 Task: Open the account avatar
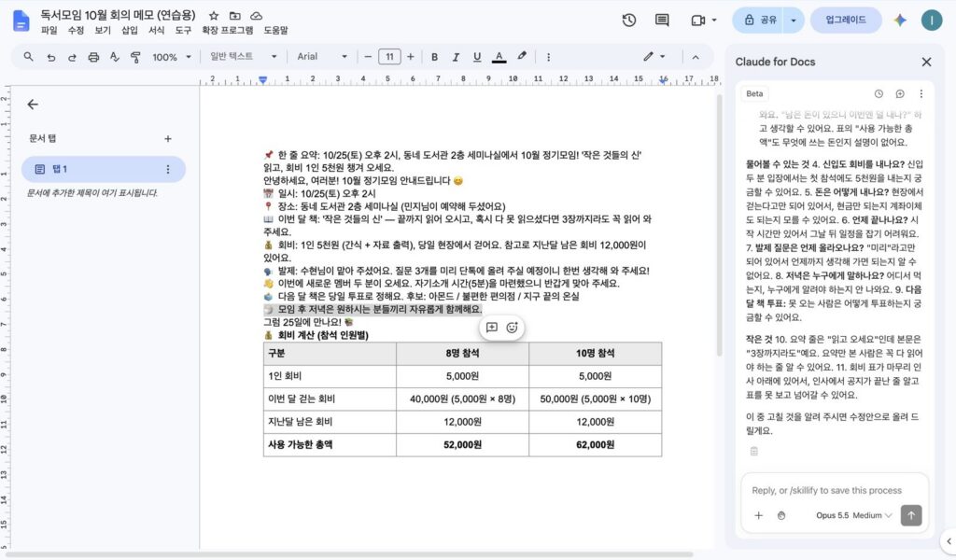(931, 21)
